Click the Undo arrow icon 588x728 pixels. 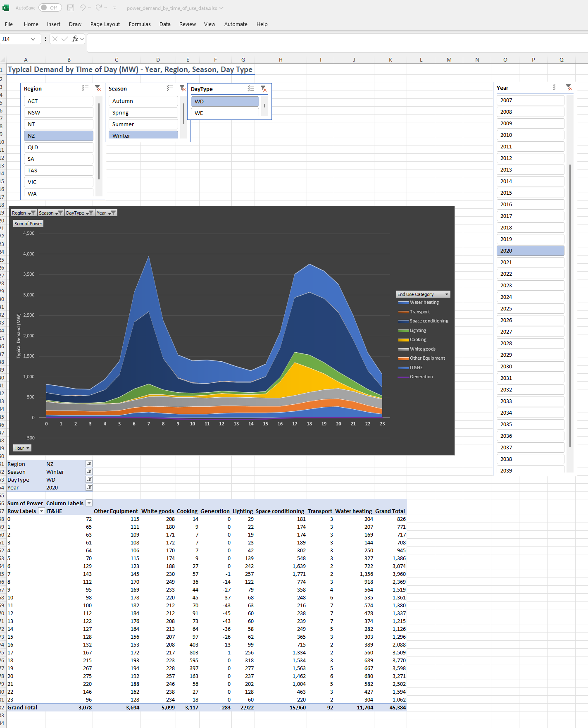coord(82,8)
